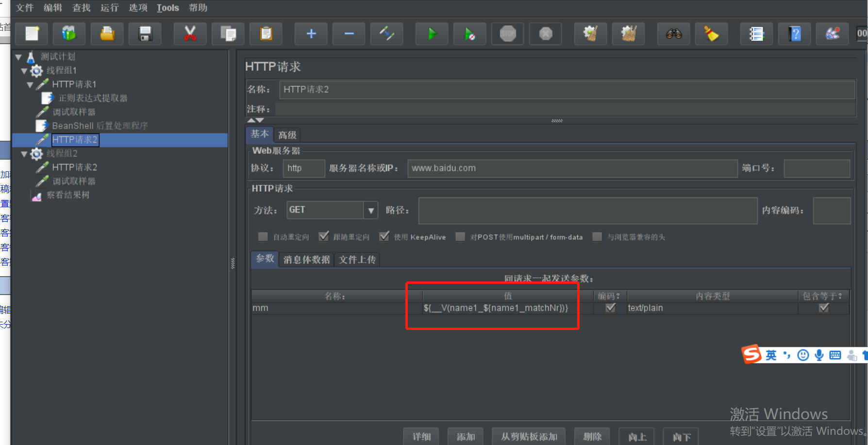Open the 查找 menu

tap(82, 8)
